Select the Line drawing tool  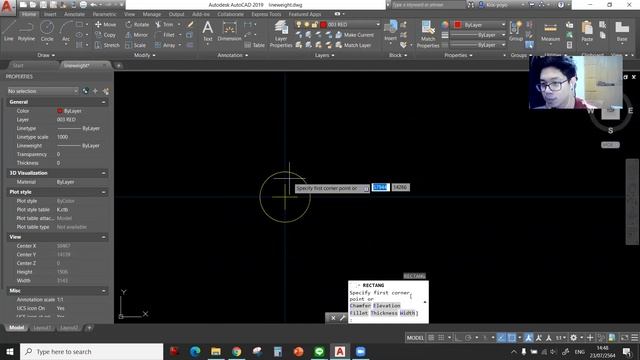[x=8, y=31]
